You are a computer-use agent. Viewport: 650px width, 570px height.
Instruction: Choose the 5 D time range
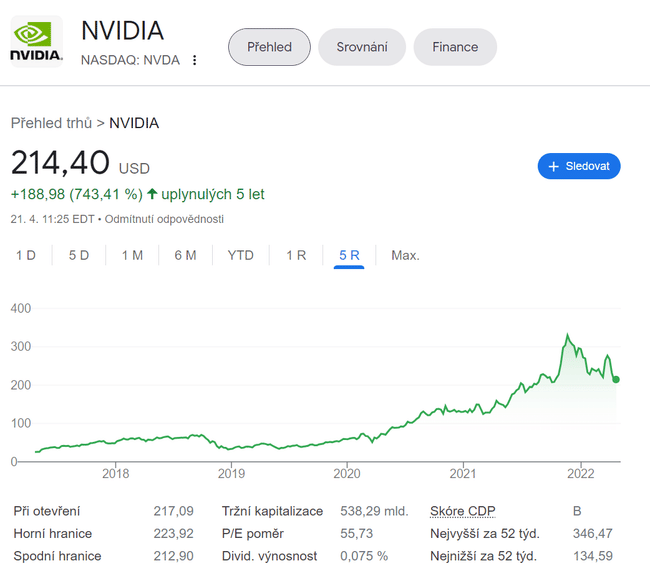tap(79, 255)
